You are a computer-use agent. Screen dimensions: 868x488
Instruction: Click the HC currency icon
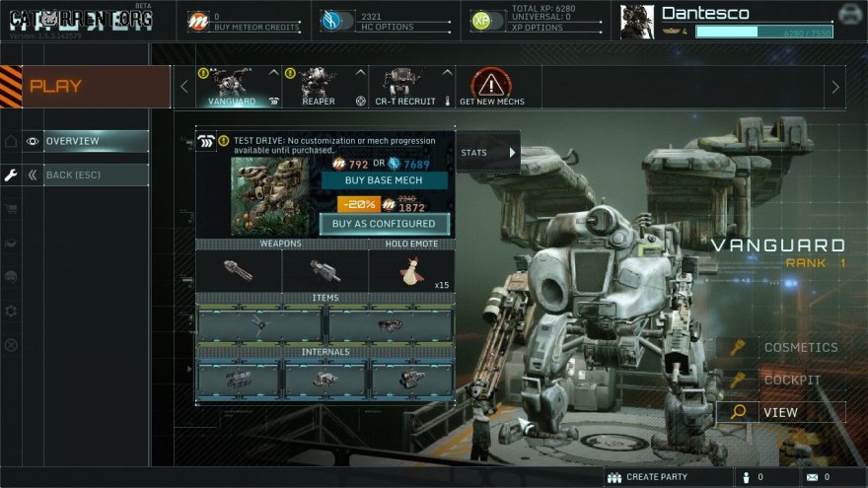coord(331,21)
